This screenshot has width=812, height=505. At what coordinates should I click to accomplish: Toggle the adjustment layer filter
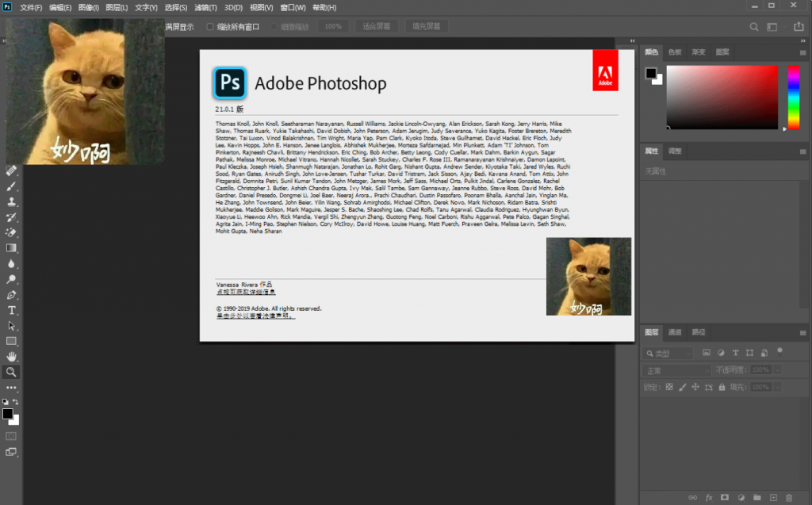pos(721,353)
